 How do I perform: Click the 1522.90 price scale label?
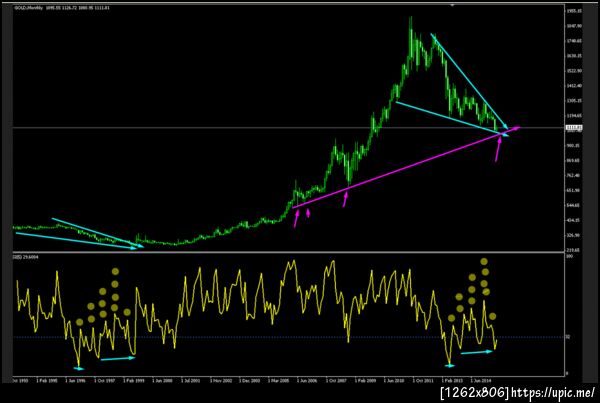click(x=575, y=71)
